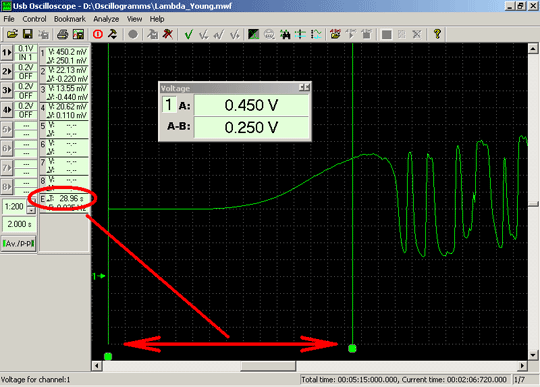Click the fourth gray checkmark icon

pyautogui.click(x=235, y=34)
